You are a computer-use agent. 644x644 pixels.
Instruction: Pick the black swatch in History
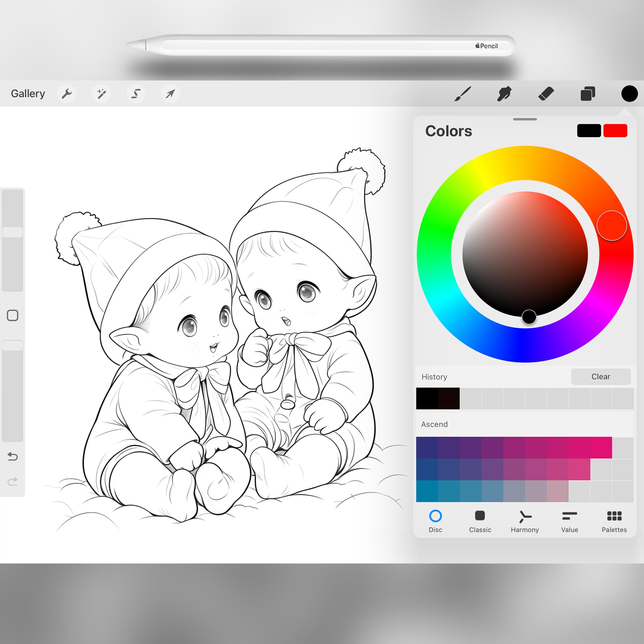pyautogui.click(x=427, y=398)
